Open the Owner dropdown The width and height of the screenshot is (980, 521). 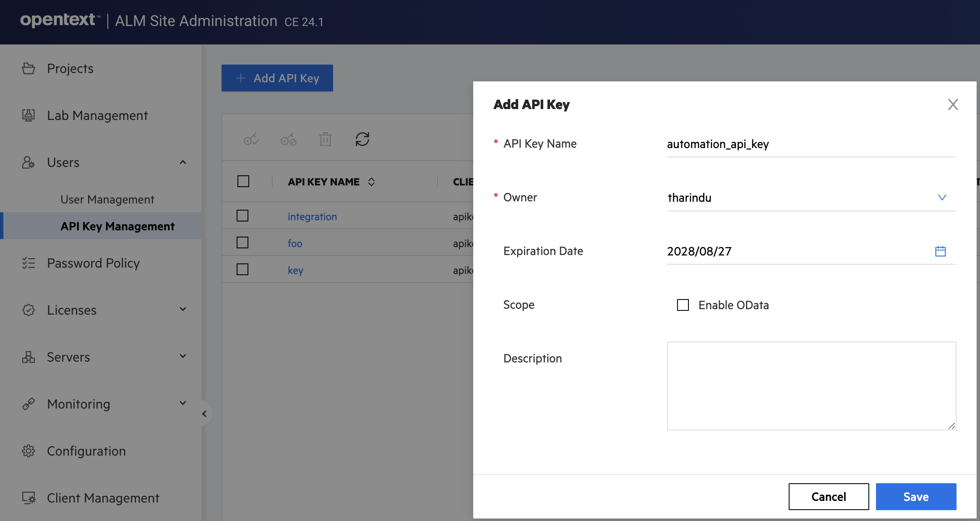tap(942, 197)
